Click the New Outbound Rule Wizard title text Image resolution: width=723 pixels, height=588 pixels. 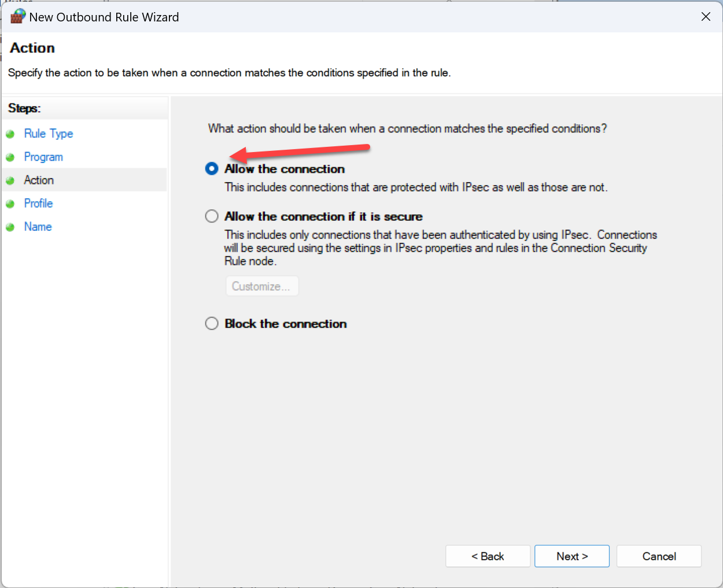[104, 17]
